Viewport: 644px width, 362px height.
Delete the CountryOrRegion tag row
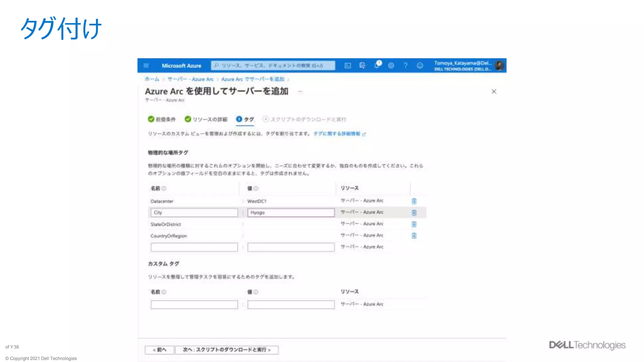point(414,236)
